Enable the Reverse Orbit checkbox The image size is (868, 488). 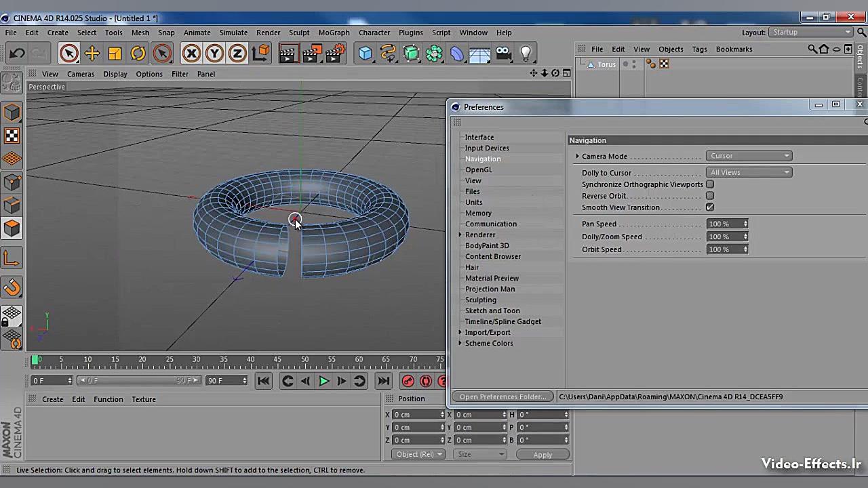[x=710, y=196]
